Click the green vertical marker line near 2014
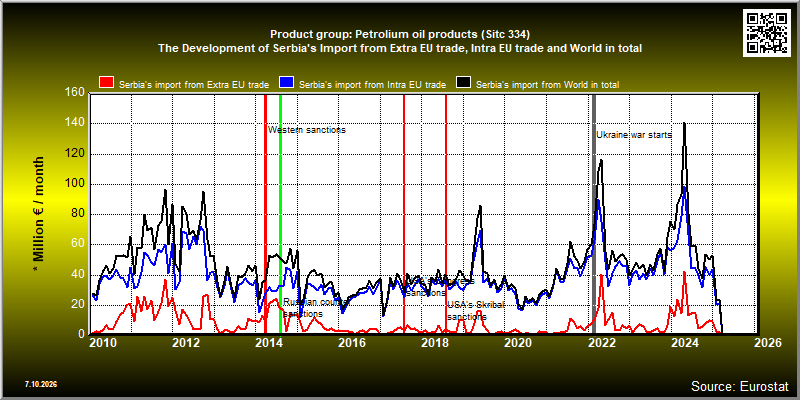Image resolution: width=800 pixels, height=400 pixels. [281, 214]
